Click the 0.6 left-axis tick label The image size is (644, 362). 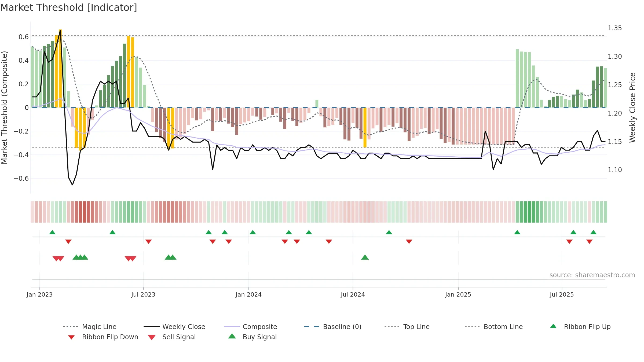[x=24, y=37]
